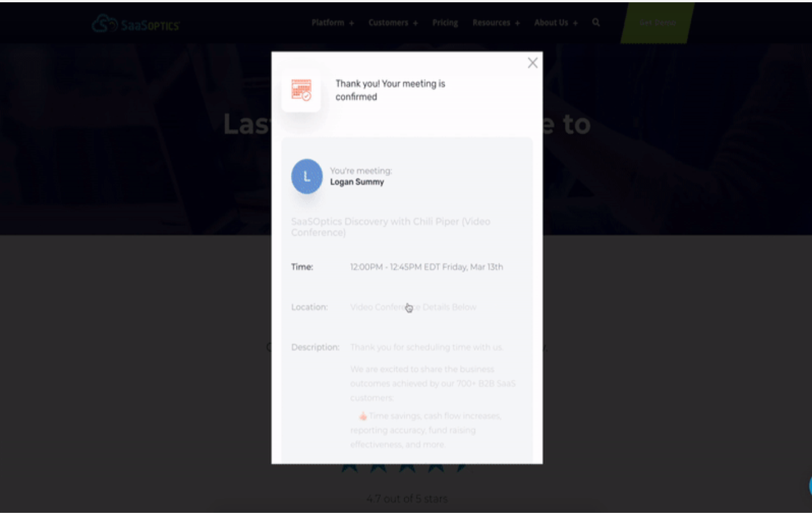Viewport: 812px width, 514px height.
Task: Open the search magnifier icon in navbar
Action: [x=596, y=23]
